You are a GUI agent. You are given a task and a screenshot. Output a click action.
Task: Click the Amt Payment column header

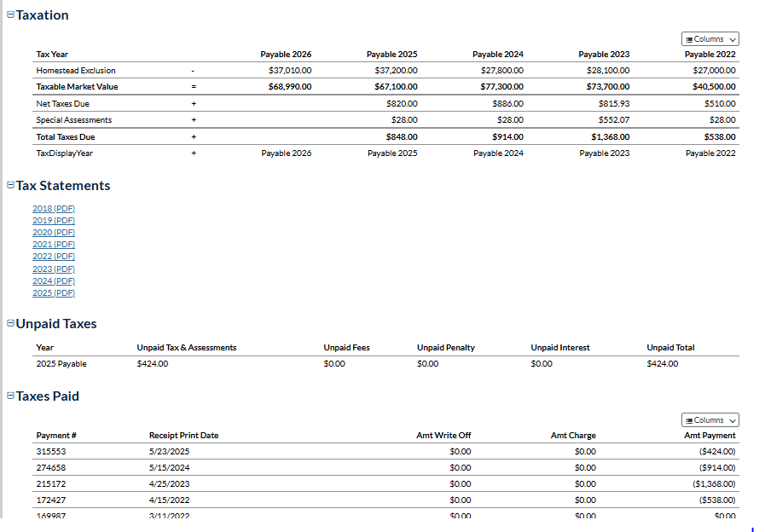pyautogui.click(x=710, y=436)
